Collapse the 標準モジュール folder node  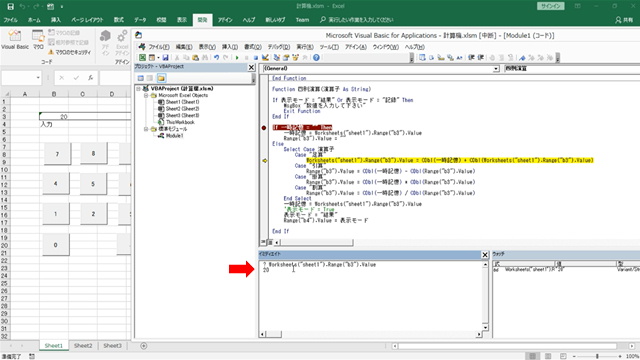[x=146, y=129]
